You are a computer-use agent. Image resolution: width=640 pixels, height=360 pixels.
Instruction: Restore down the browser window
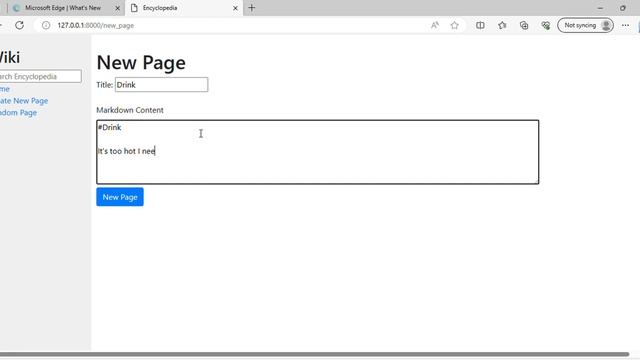pos(622,8)
